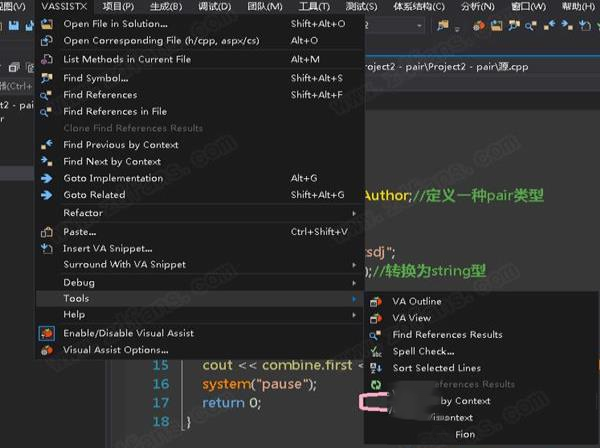Screen dimensions: 600x448
Task: Click the Find References Results magnifier icon
Action: pyautogui.click(x=375, y=335)
